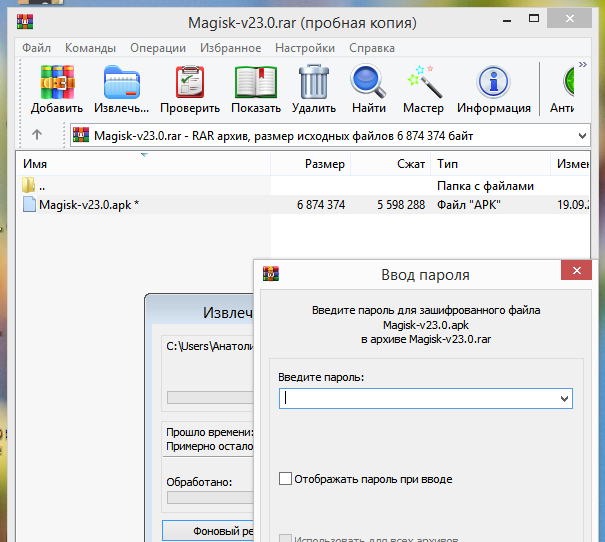Screen dimensions: 605x542
Task: Click the extraction progress bar under the path
Action: click(x=210, y=397)
